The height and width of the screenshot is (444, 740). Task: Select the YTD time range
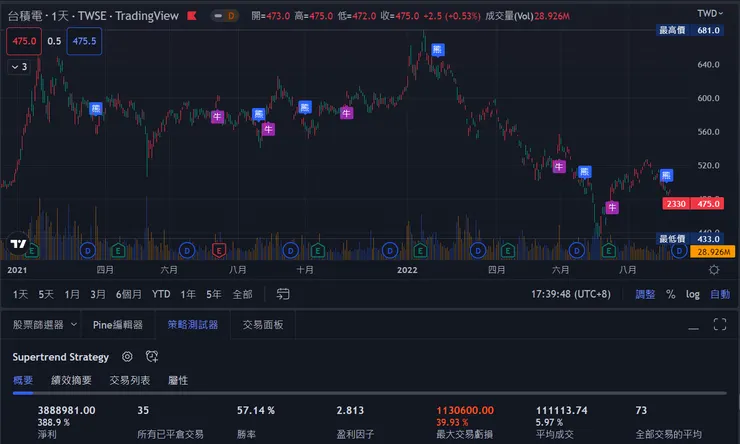pyautogui.click(x=161, y=294)
